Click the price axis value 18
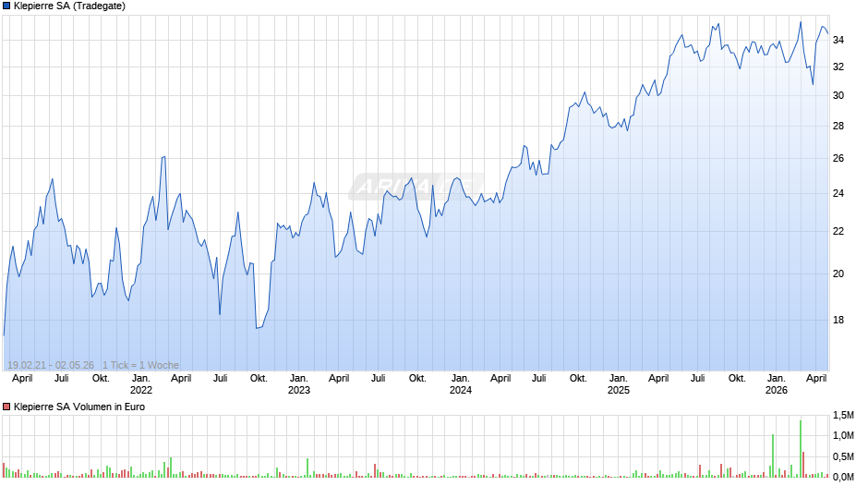This screenshot has height=486, width=868. 838,320
